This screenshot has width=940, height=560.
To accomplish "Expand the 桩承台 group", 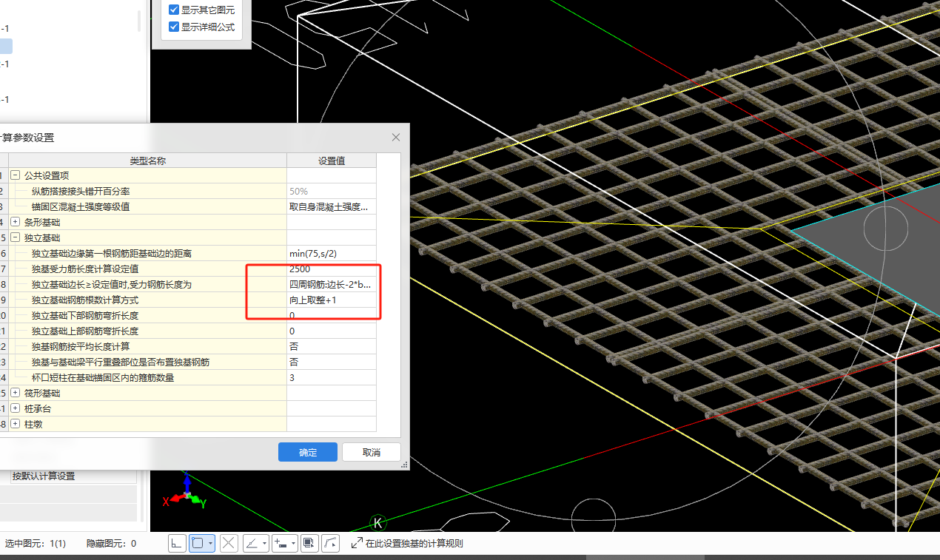I will pyautogui.click(x=15, y=408).
